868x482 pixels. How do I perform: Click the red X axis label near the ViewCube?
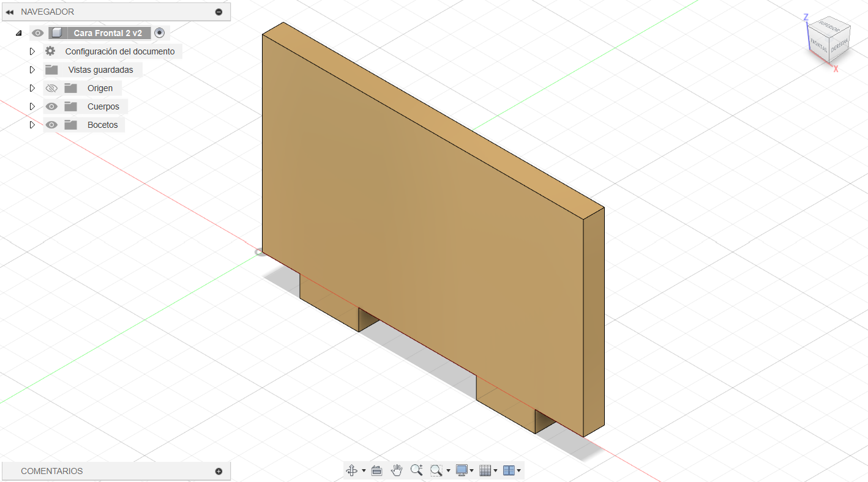(836, 69)
